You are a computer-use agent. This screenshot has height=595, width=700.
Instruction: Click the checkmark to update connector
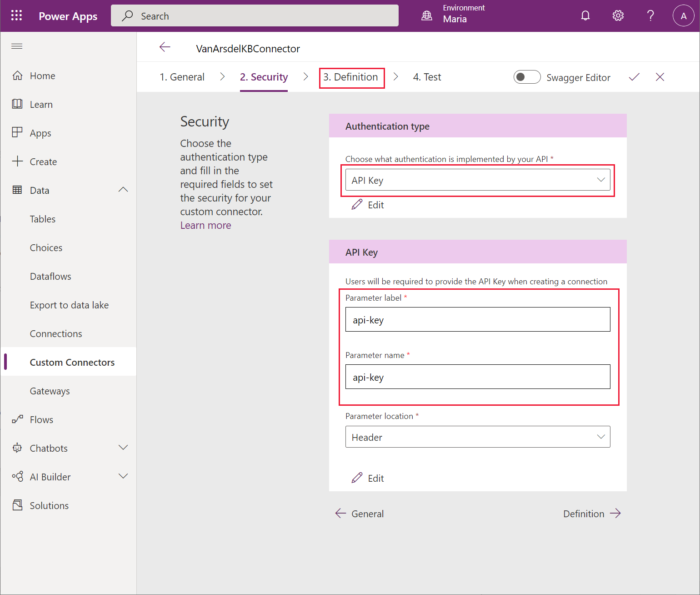[634, 77]
